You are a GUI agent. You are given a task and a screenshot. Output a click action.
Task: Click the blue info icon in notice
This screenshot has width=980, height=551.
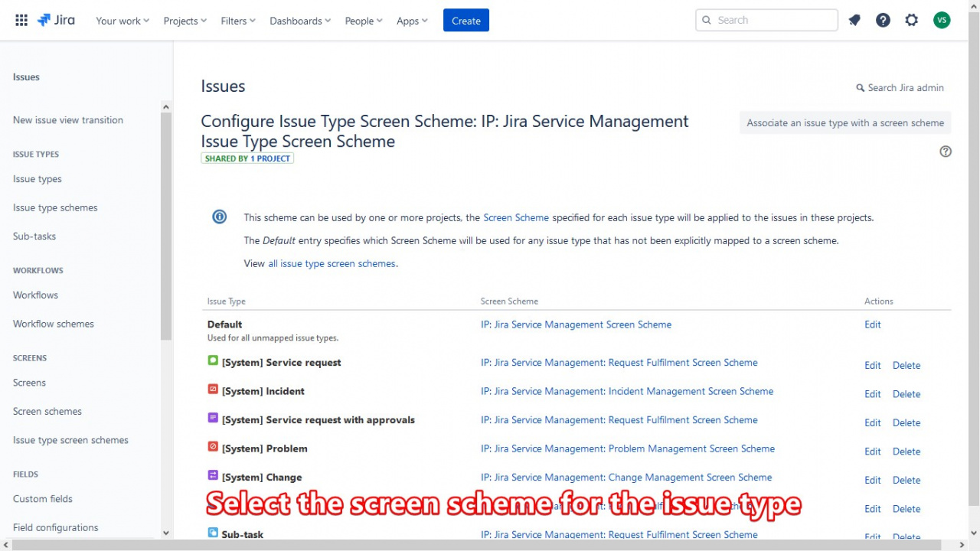(x=220, y=217)
